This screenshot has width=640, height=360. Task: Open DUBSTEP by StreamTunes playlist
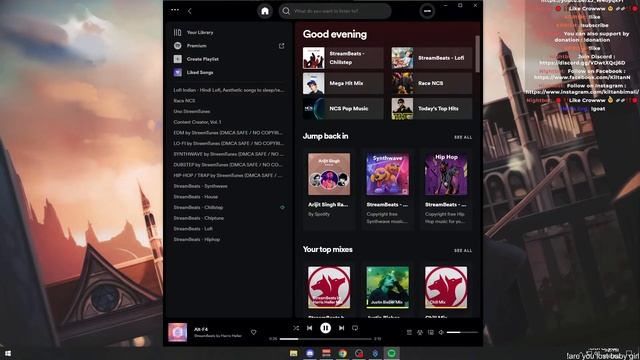pos(228,164)
